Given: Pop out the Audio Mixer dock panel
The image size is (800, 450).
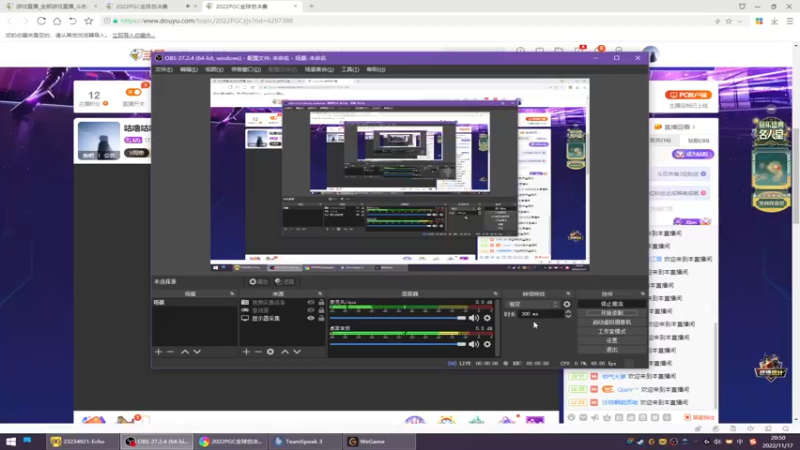Looking at the screenshot, I should point(495,294).
